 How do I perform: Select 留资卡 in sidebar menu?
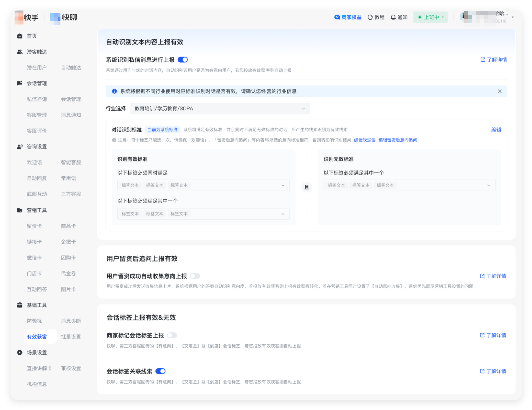pos(34,226)
